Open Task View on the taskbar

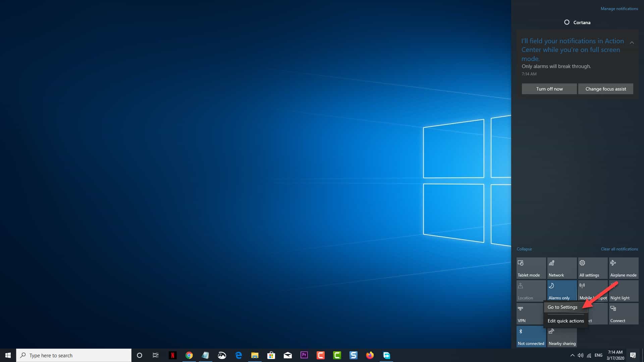tap(156, 355)
